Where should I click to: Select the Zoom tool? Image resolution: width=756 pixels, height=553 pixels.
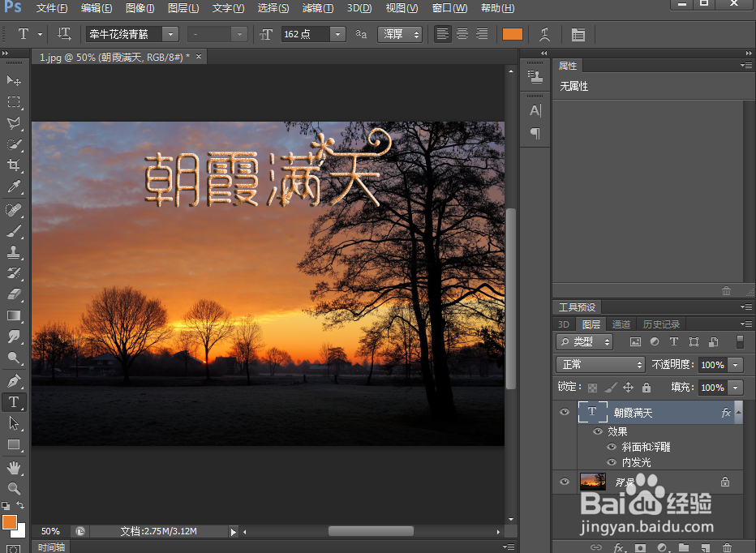pos(14,489)
